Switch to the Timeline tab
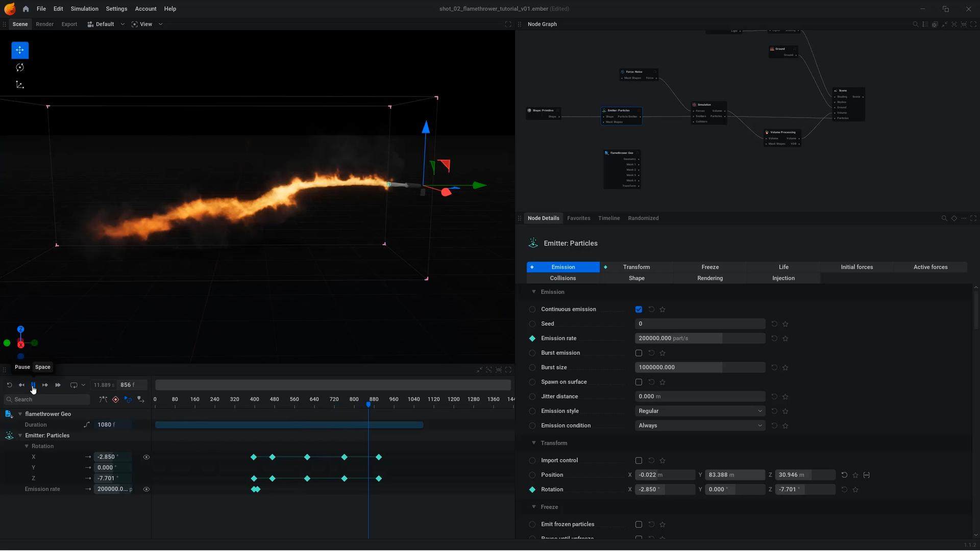The image size is (980, 551). click(x=608, y=218)
